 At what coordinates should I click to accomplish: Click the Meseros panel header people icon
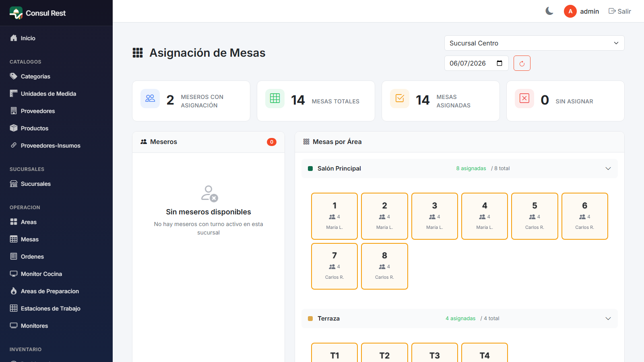tap(144, 142)
